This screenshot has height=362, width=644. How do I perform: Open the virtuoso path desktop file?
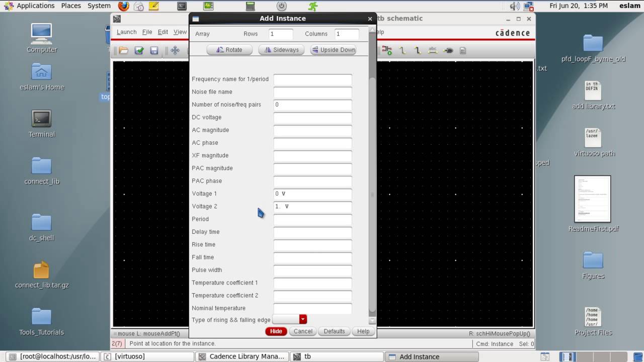click(x=594, y=143)
